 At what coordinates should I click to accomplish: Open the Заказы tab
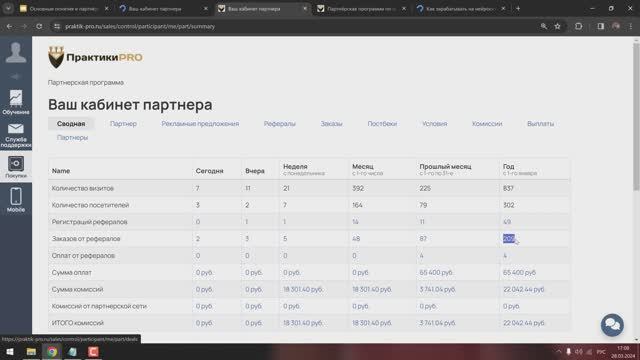[x=331, y=124]
